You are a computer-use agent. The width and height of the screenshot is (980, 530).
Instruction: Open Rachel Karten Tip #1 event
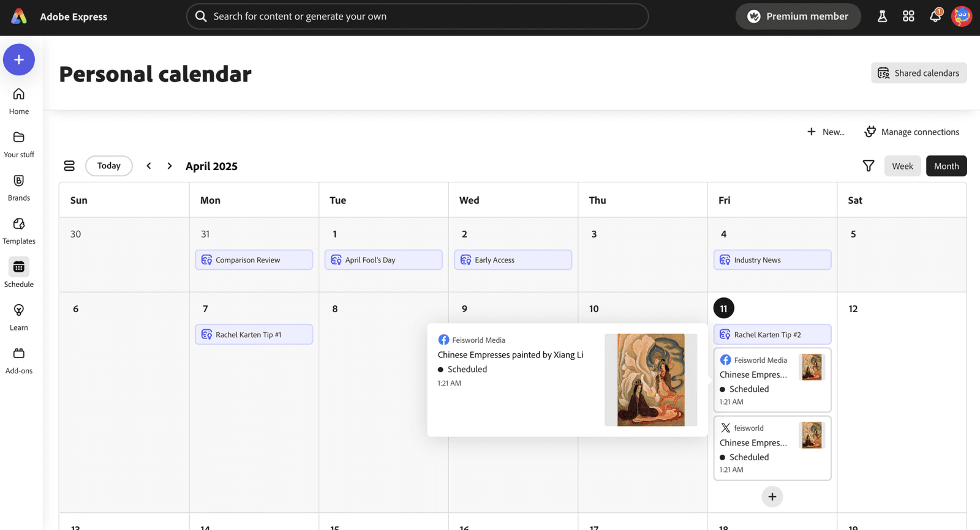click(x=254, y=334)
